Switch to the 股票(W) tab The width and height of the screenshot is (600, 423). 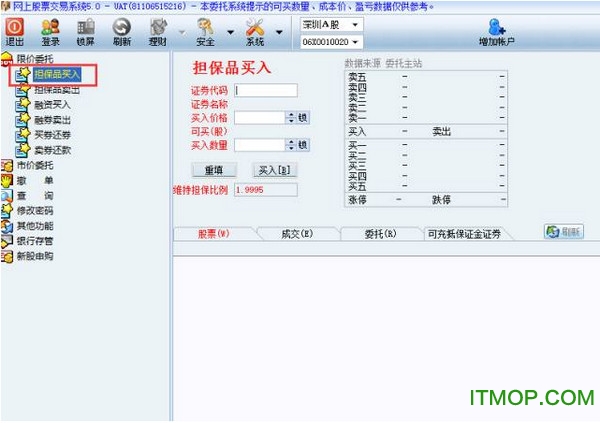(214, 234)
